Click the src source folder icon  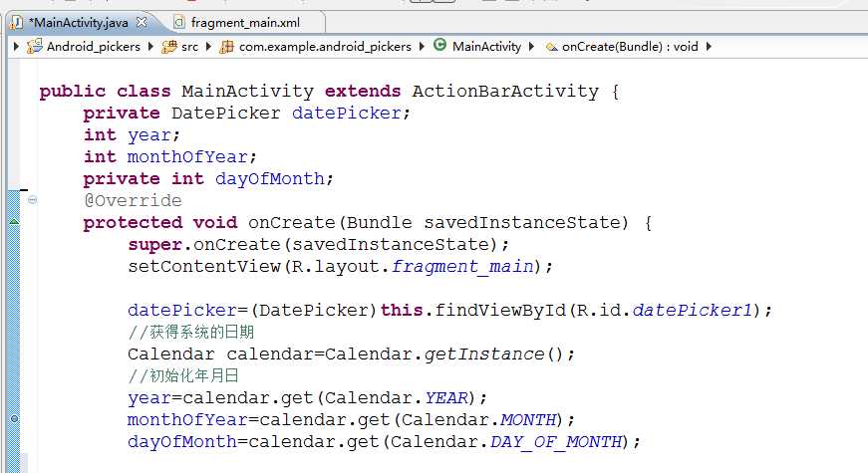click(x=168, y=47)
